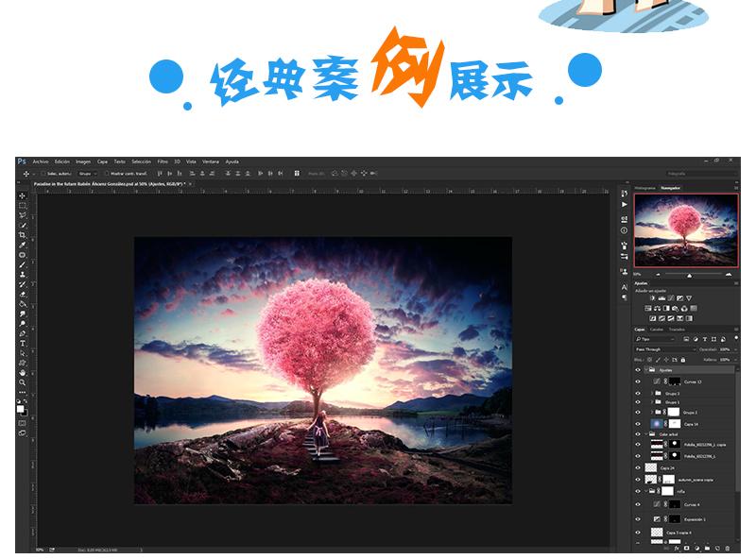Toggle visibility of Capa 14 layer
This screenshot has width=756, height=559.
(638, 424)
